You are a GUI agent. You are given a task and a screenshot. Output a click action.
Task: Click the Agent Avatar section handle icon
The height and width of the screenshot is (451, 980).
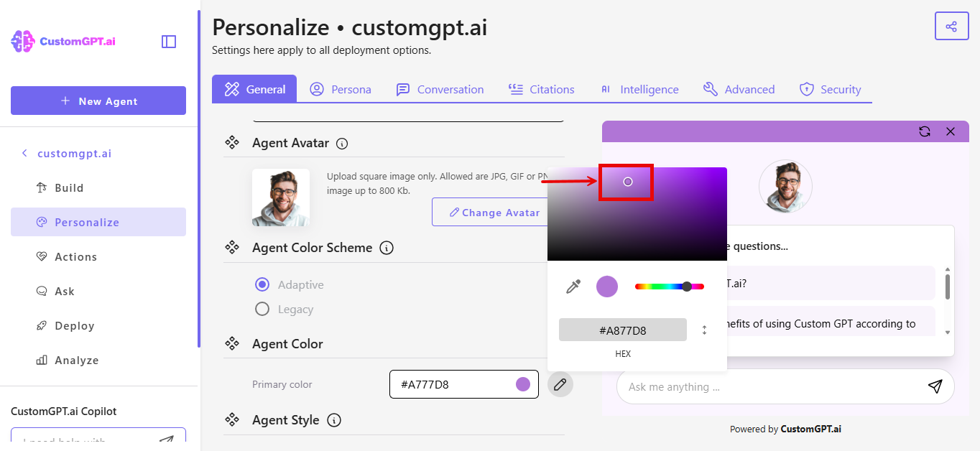tap(232, 142)
